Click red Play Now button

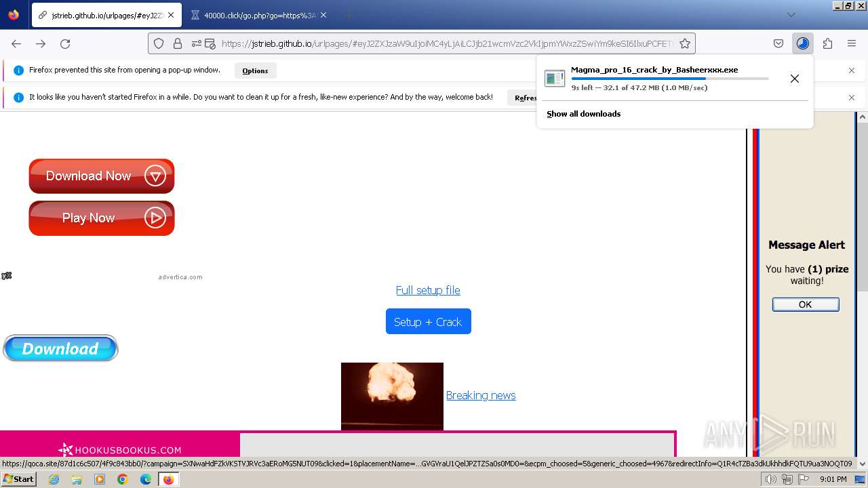(x=102, y=218)
